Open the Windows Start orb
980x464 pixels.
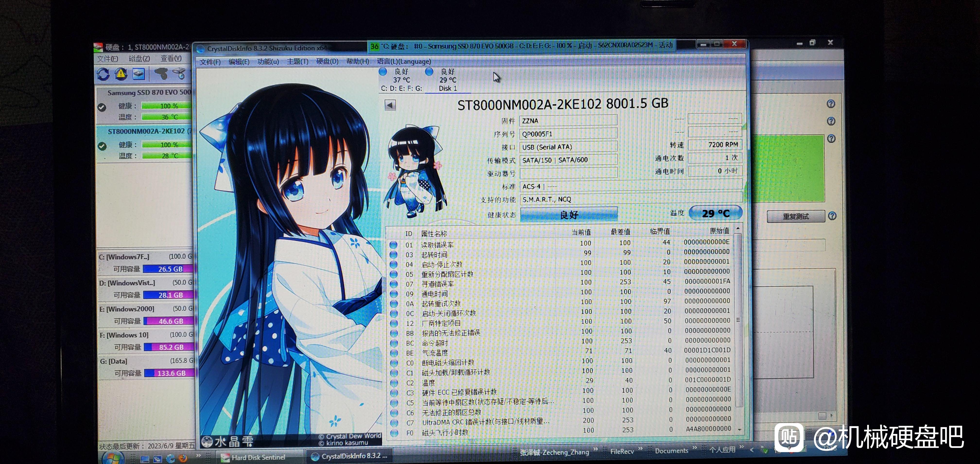tap(113, 457)
